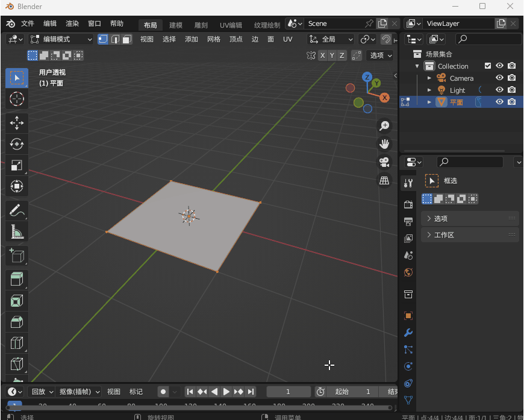The image size is (524, 420).
Task: Open the 选项 dropdown in viewport header
Action: point(381,55)
